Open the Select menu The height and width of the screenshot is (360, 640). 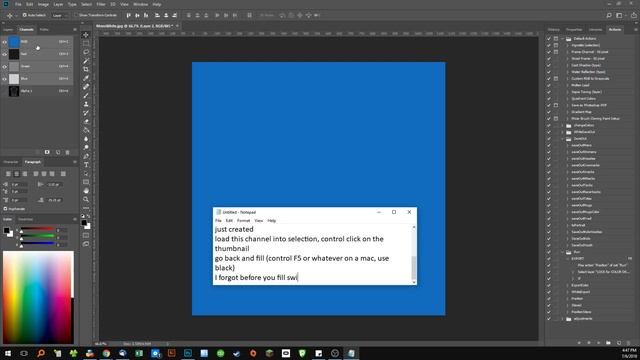click(86, 4)
